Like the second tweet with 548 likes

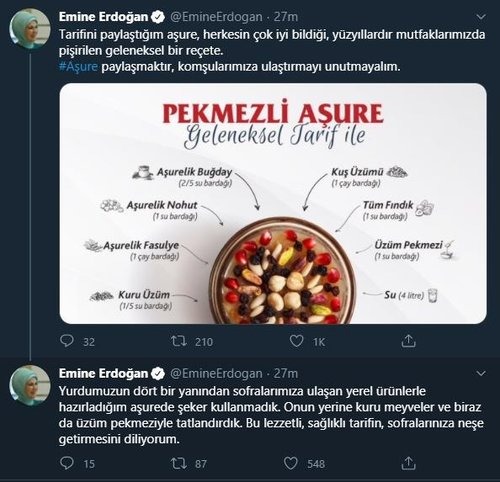pos(291,463)
